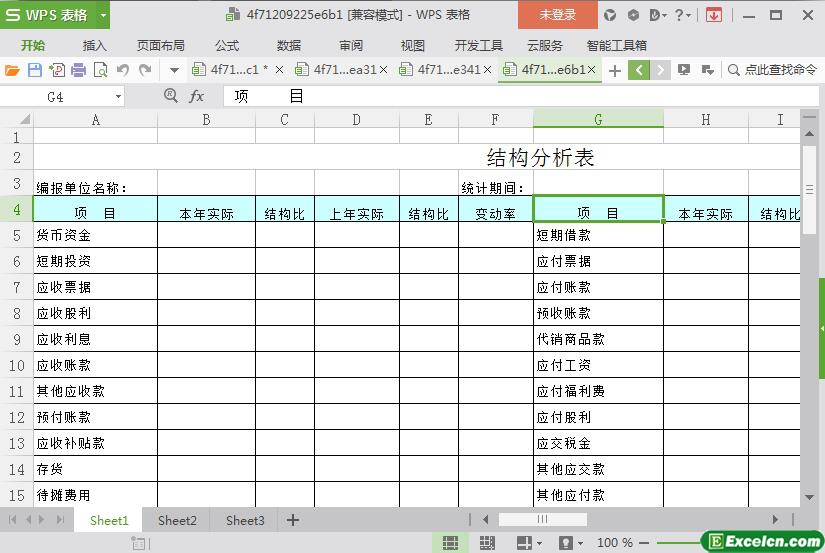
Task: Close the 4f71...ea31 document tab
Action: coord(384,69)
